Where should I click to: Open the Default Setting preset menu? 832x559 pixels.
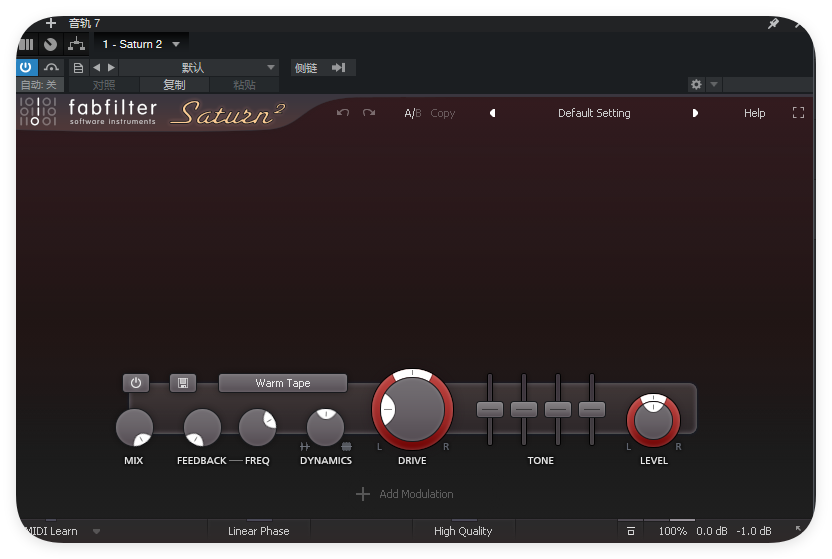tap(594, 113)
